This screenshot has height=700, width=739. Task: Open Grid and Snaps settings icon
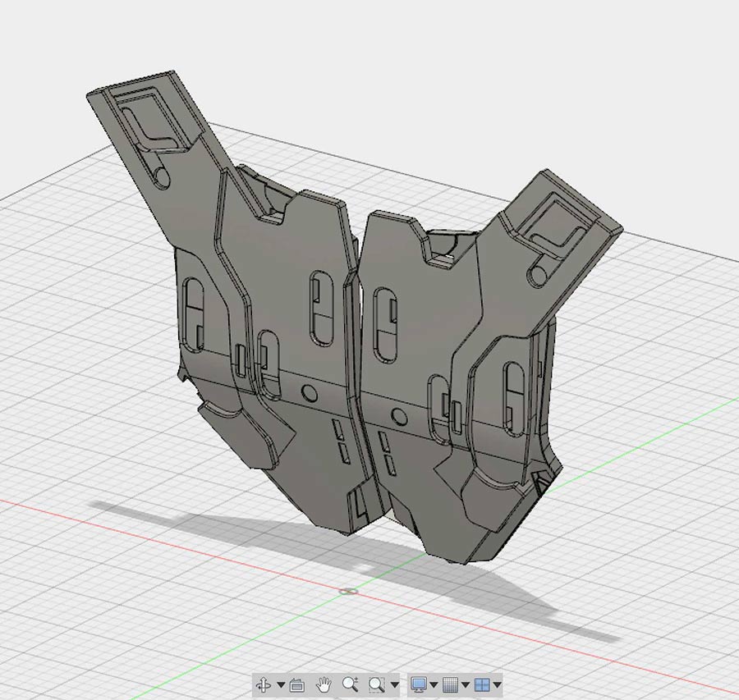[451, 684]
